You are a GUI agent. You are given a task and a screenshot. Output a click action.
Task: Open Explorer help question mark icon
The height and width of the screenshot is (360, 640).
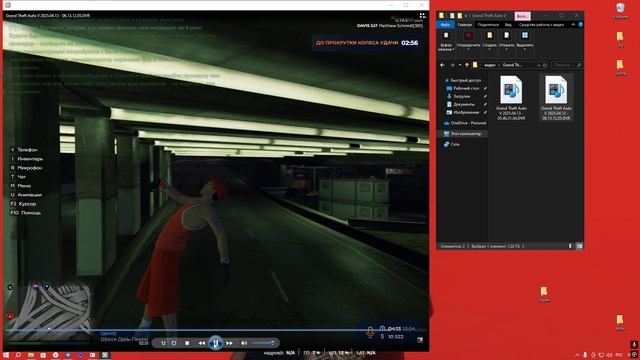click(580, 25)
